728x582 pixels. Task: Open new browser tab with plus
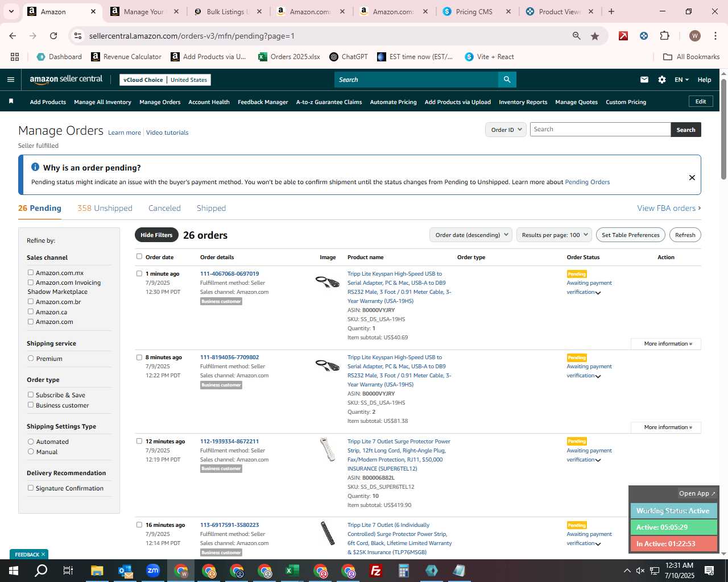coord(611,11)
